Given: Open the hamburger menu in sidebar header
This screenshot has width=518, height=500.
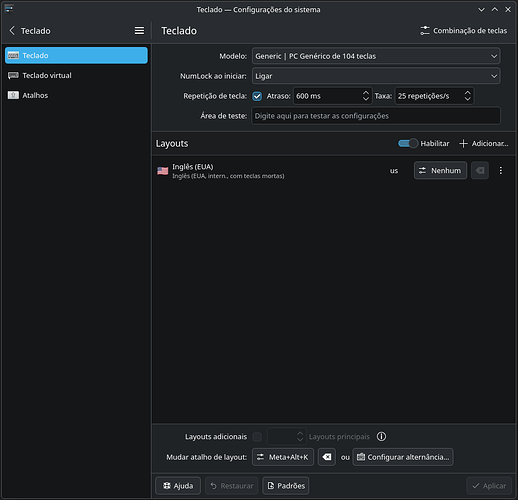Looking at the screenshot, I should click(x=139, y=31).
